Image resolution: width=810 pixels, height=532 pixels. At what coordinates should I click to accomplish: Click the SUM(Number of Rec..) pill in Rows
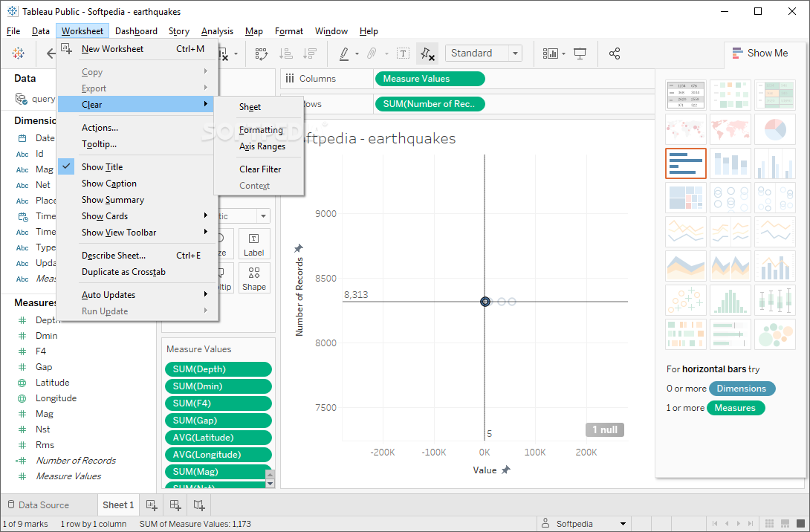tap(430, 104)
